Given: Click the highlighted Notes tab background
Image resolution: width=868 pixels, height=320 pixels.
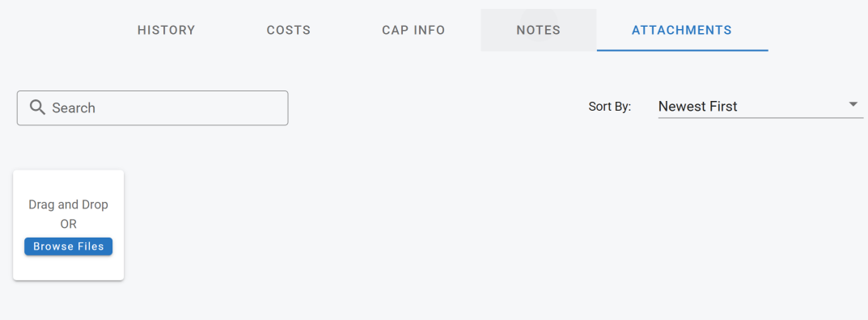Looking at the screenshot, I should 538,30.
